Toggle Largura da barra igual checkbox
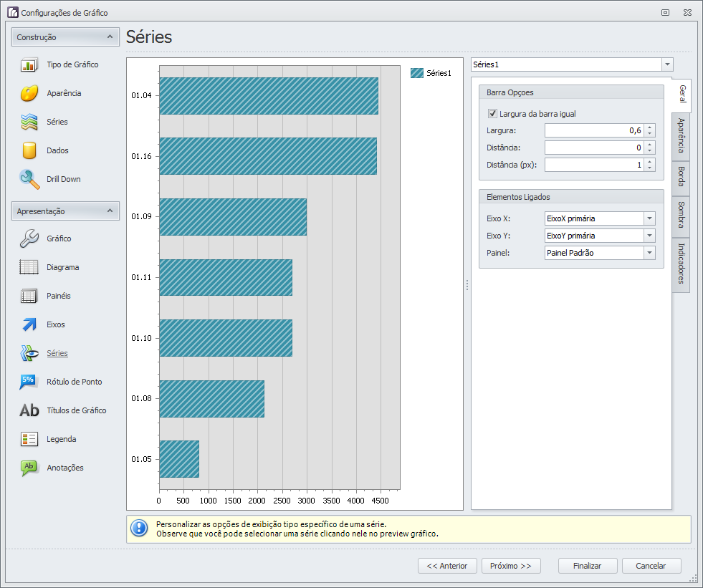 pyautogui.click(x=493, y=114)
